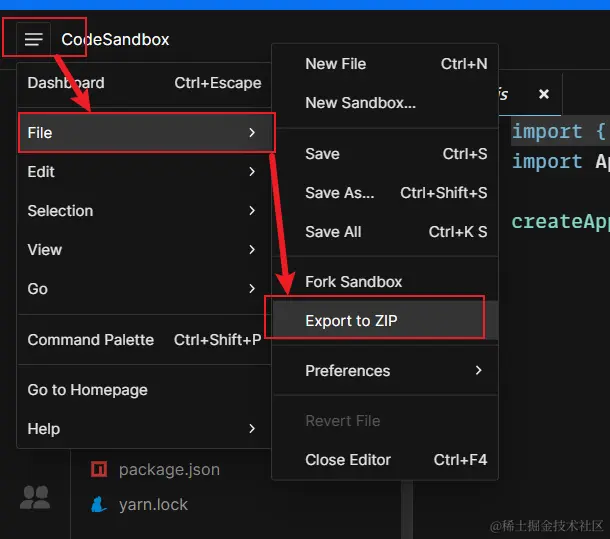This screenshot has width=610, height=539.
Task: Click the disabled Revert File entry
Action: 385,421
